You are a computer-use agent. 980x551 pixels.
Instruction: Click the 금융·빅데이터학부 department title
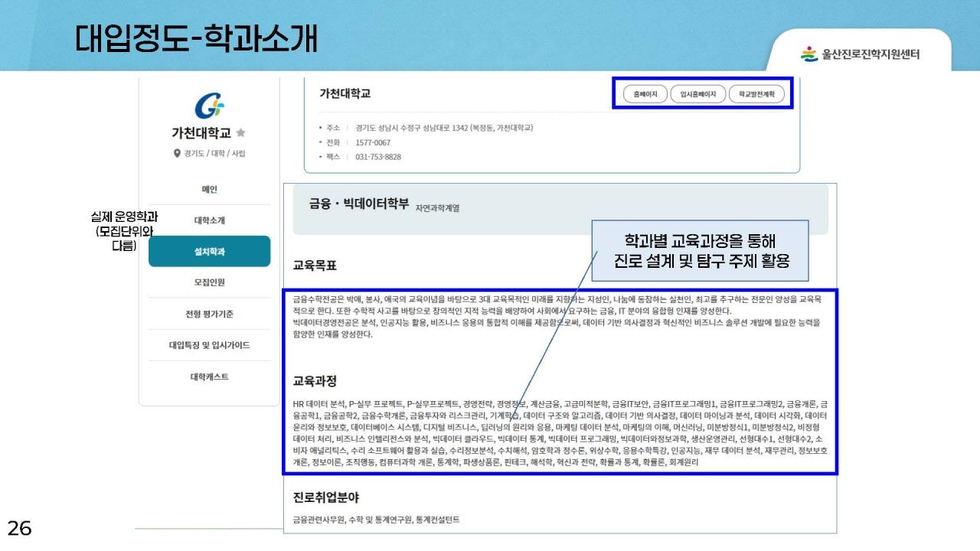pyautogui.click(x=358, y=204)
